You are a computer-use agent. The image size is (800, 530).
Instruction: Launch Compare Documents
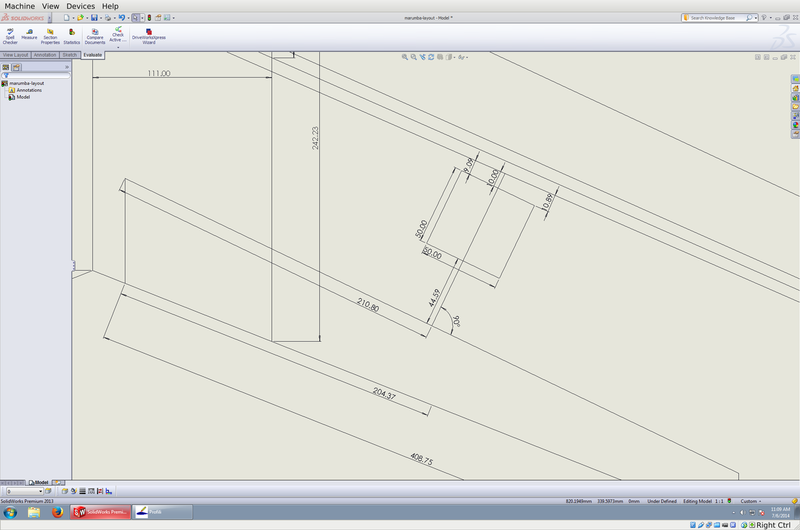point(95,36)
